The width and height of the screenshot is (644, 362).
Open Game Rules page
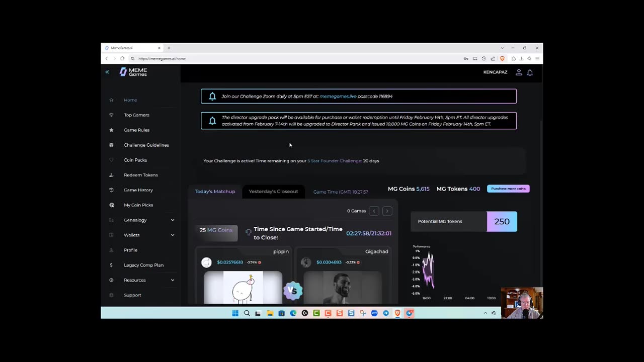[x=136, y=130]
